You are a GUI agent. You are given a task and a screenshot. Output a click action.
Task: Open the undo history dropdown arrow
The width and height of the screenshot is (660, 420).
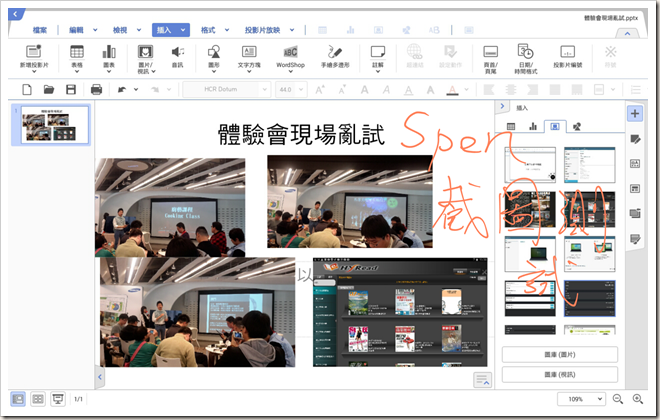[136, 89]
